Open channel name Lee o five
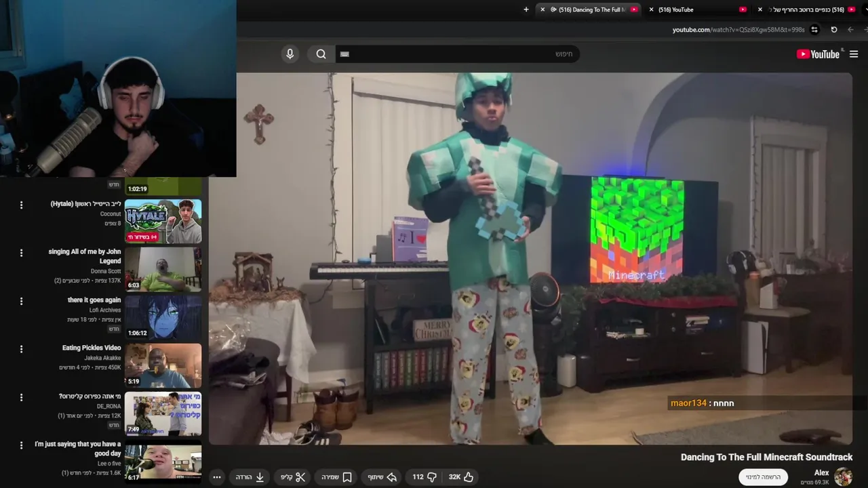This screenshot has height=488, width=868. pos(109,464)
